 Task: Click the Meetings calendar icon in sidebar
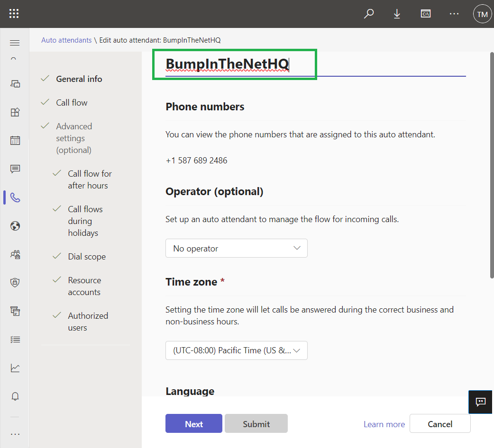point(15,141)
